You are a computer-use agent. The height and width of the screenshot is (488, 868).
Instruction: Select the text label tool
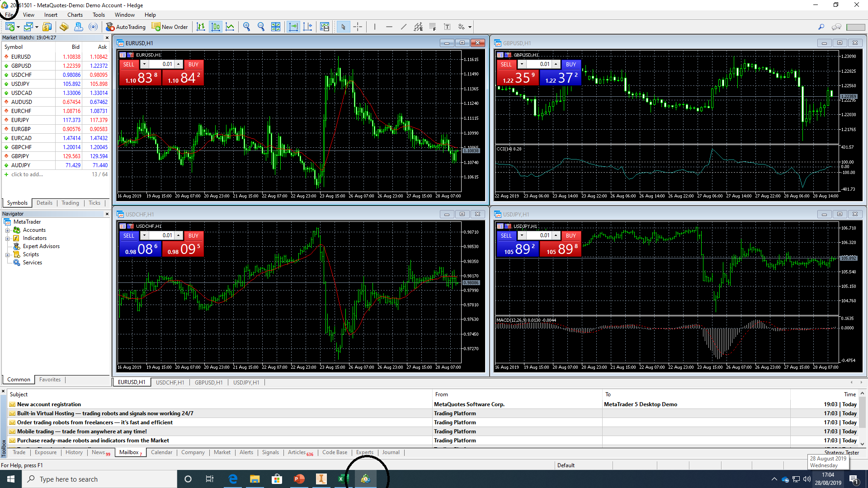point(447,27)
